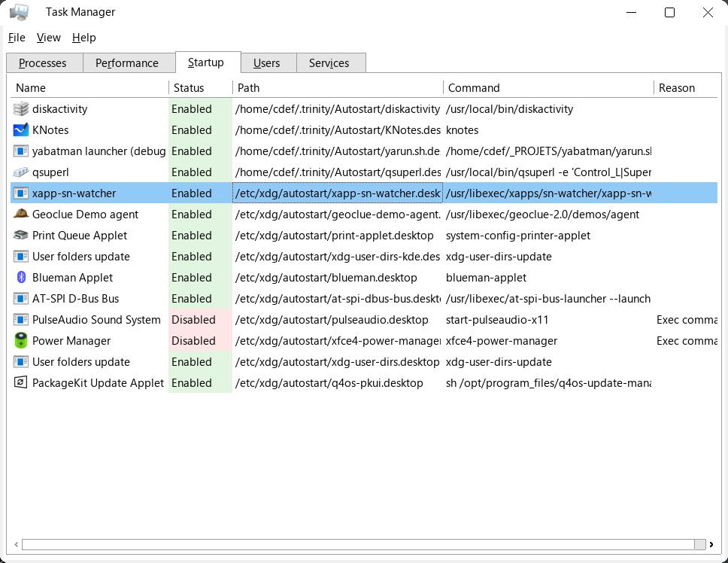This screenshot has width=728, height=563.
Task: Click the yabatman launcher row icon
Action: 21,151
